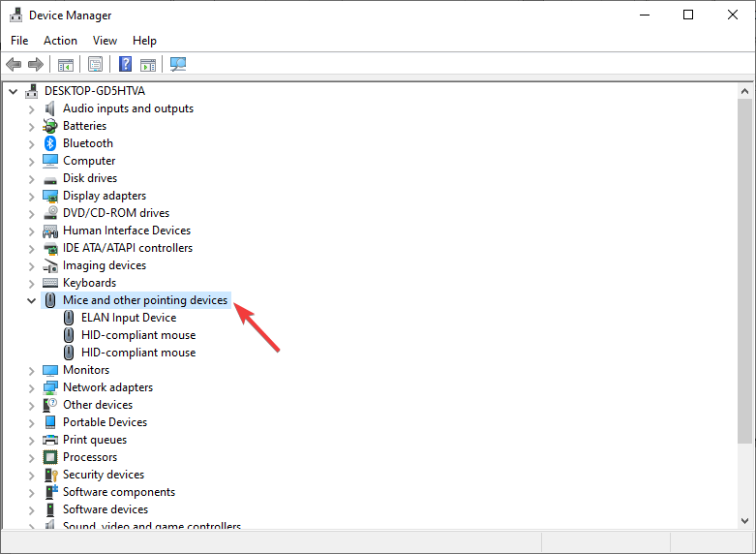Expand Audio inputs and outputs
The image size is (756, 554).
tap(31, 109)
